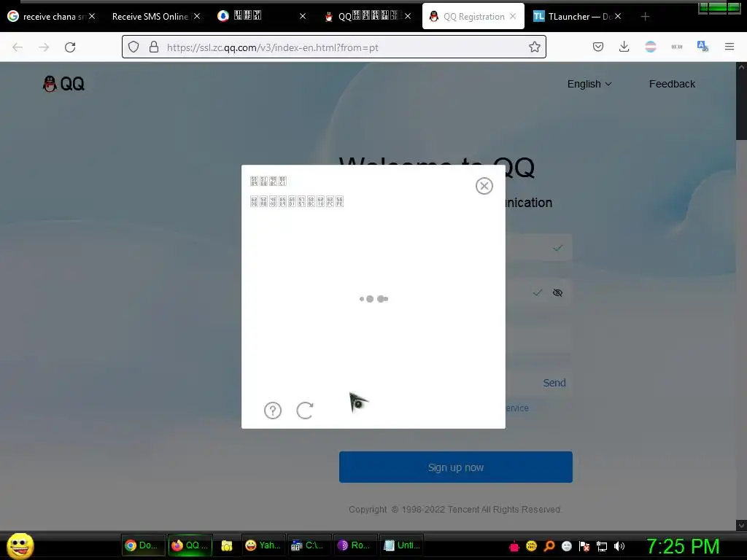This screenshot has height=560, width=747.
Task: Save page to Pocket icon
Action: point(598,47)
